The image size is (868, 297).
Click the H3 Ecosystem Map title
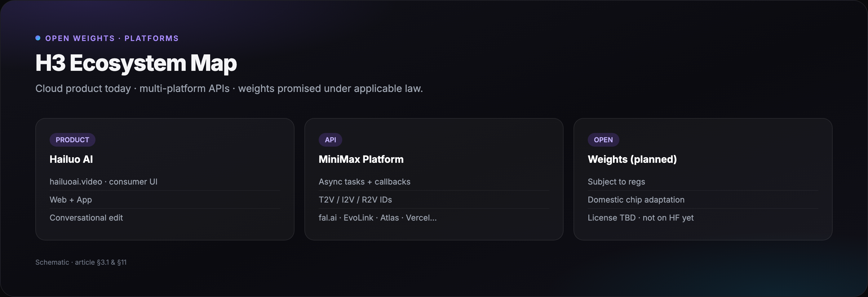136,63
